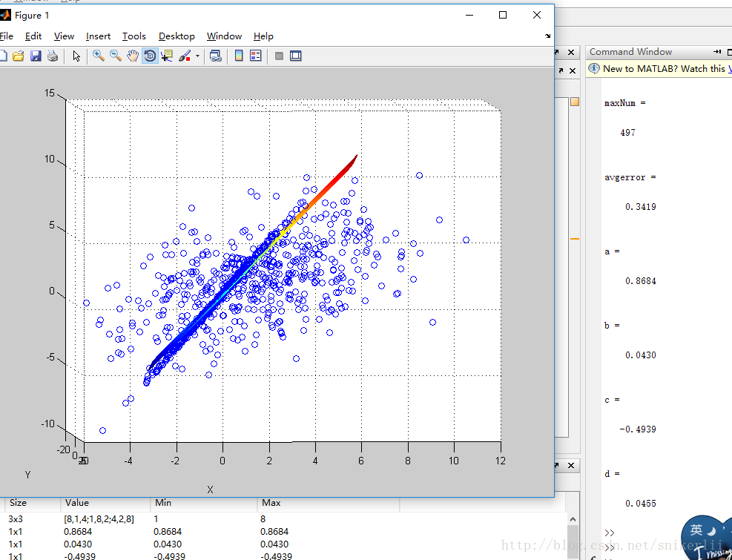Click the c value -0.4939 in Command Window

[x=638, y=429]
